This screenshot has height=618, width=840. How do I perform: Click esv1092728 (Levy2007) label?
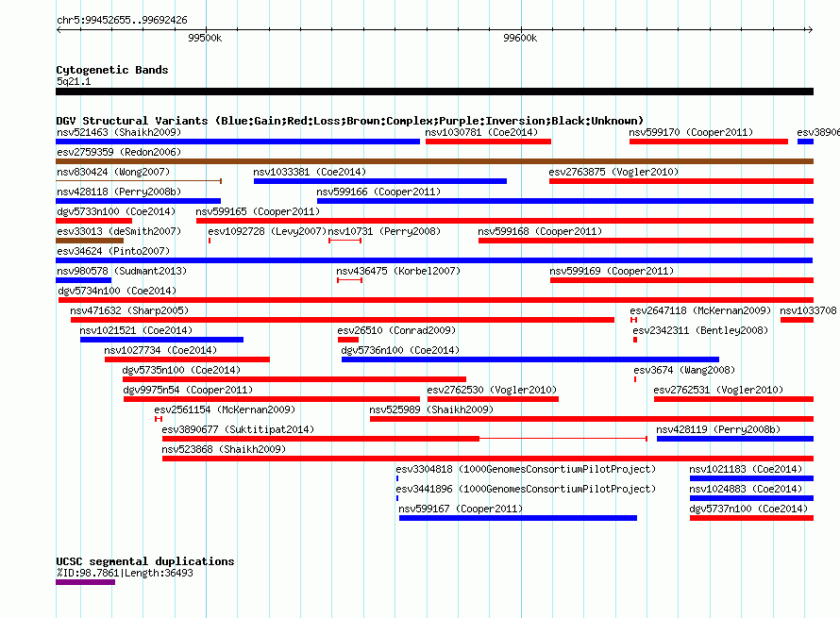[267, 231]
